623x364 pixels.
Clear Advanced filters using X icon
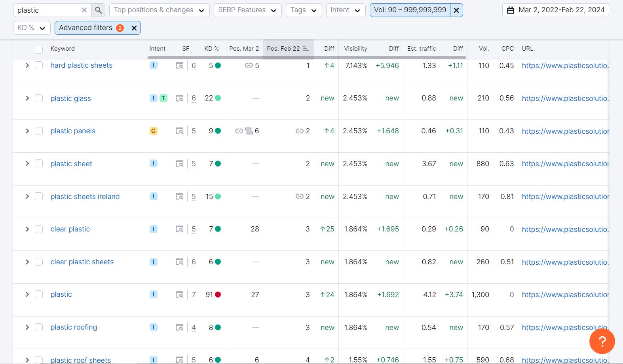pyautogui.click(x=134, y=28)
